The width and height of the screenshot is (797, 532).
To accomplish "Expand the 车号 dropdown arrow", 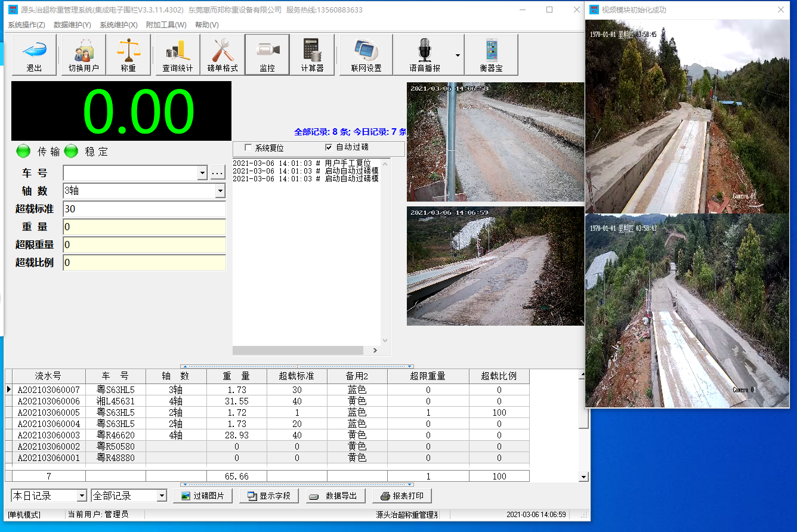I will (x=202, y=173).
